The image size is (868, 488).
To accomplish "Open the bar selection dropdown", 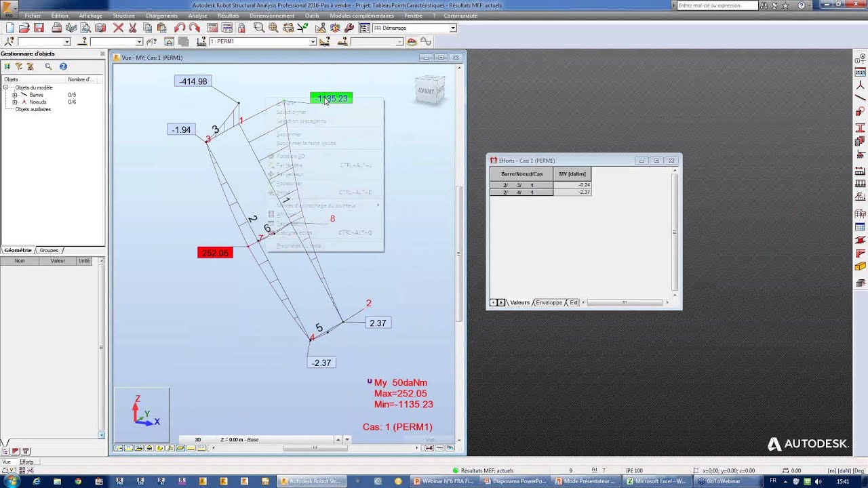I will 139,42.
